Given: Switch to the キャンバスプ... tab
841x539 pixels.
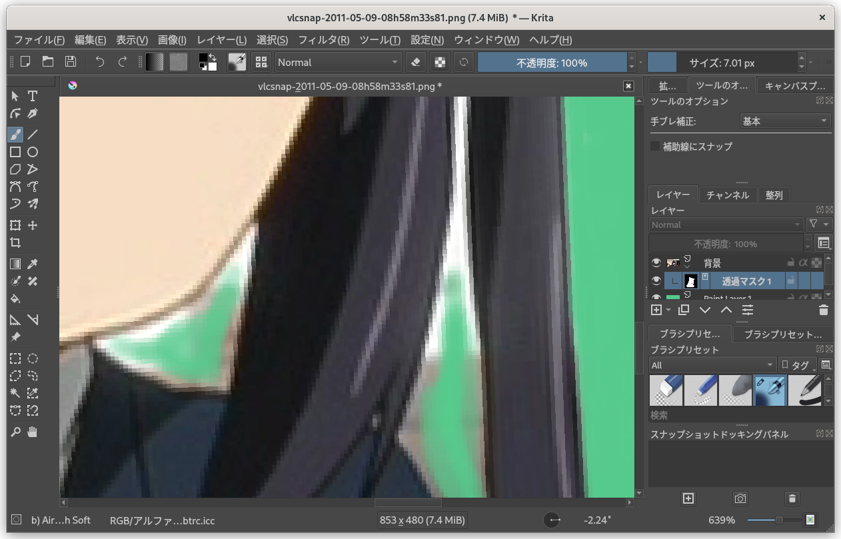Looking at the screenshot, I should pos(794,86).
